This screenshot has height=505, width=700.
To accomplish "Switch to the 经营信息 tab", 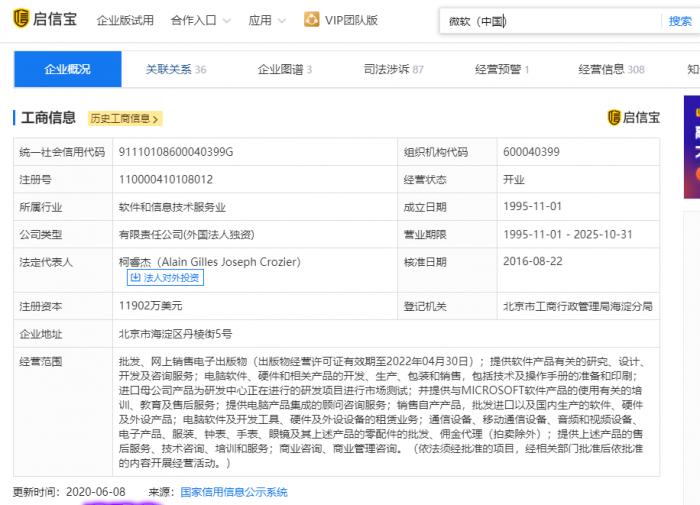I will 611,69.
